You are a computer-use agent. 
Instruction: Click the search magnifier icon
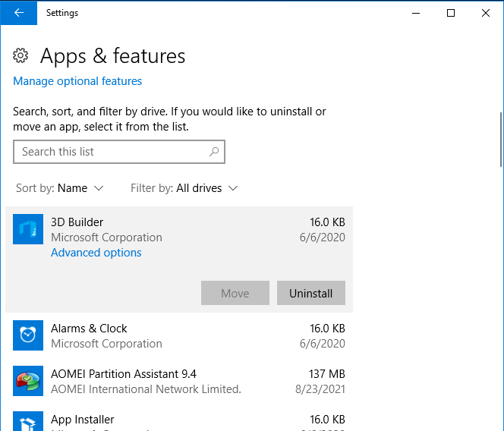pyautogui.click(x=214, y=152)
